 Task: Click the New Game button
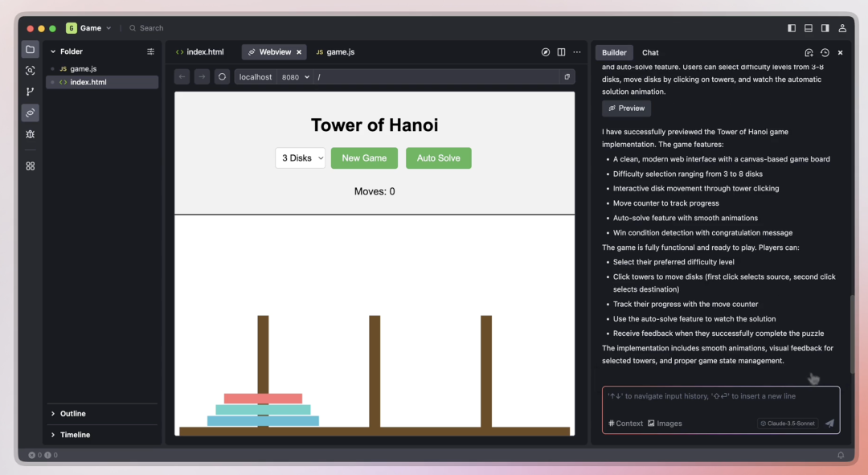pyautogui.click(x=364, y=158)
